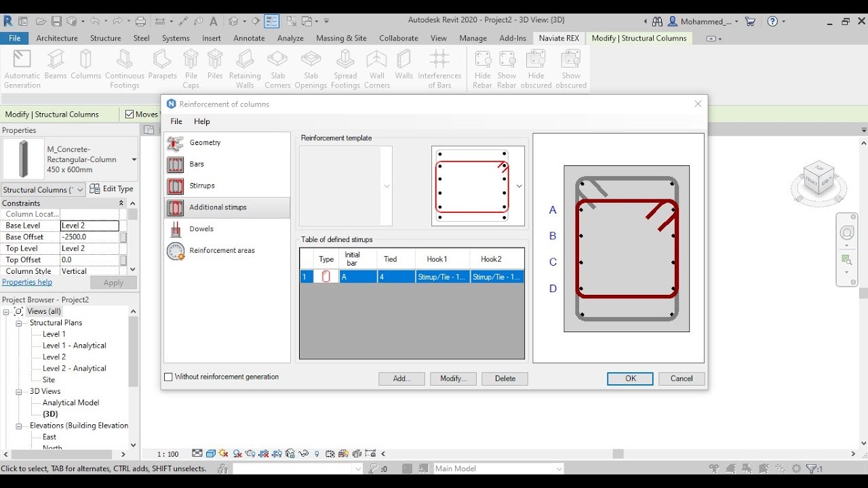Toggle the Moves with grids checkbox
This screenshot has width=868, height=488.
[x=130, y=115]
